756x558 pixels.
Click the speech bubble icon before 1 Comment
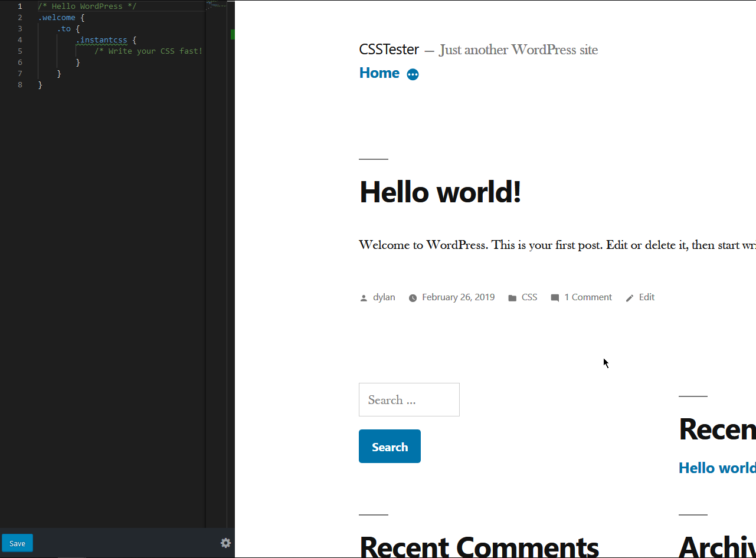[555, 297]
